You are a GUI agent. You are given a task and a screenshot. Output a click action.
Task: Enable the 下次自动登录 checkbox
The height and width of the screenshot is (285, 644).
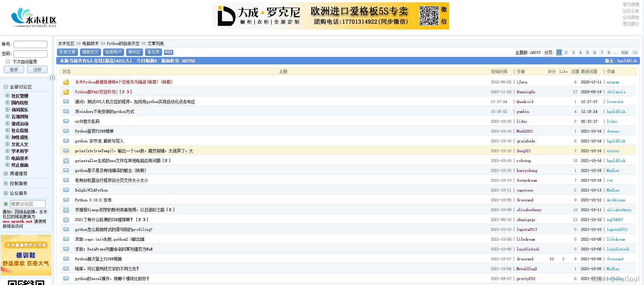point(8,61)
